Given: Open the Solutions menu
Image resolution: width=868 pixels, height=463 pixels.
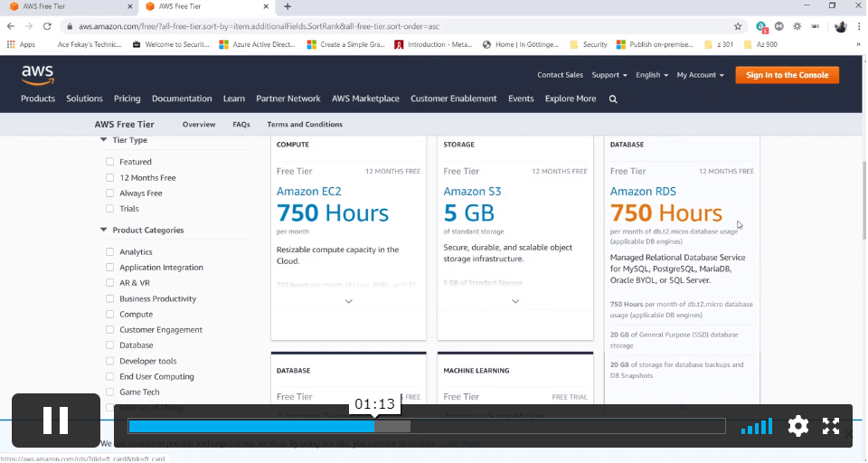Looking at the screenshot, I should coord(84,99).
